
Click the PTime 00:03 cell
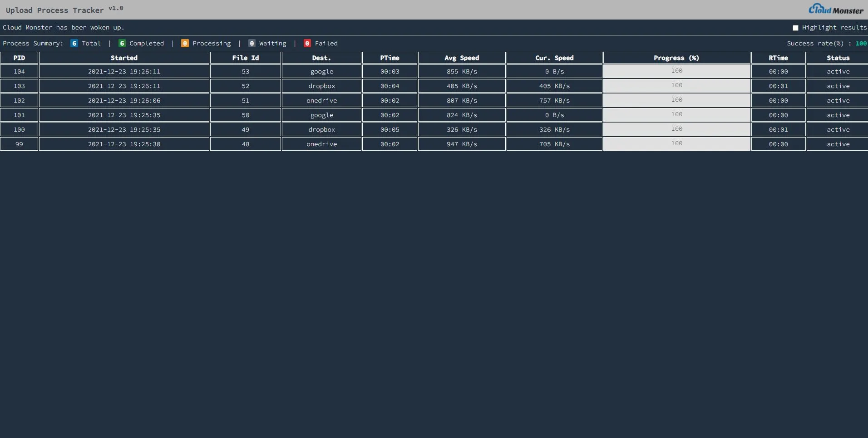click(390, 71)
